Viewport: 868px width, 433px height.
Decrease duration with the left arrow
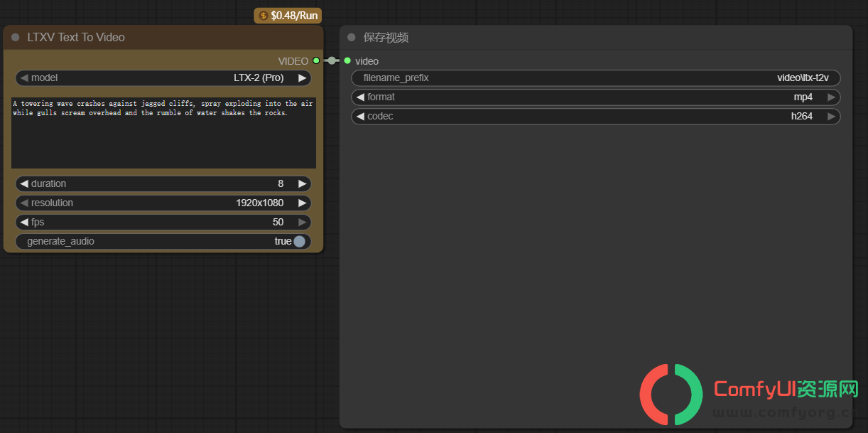(x=24, y=183)
